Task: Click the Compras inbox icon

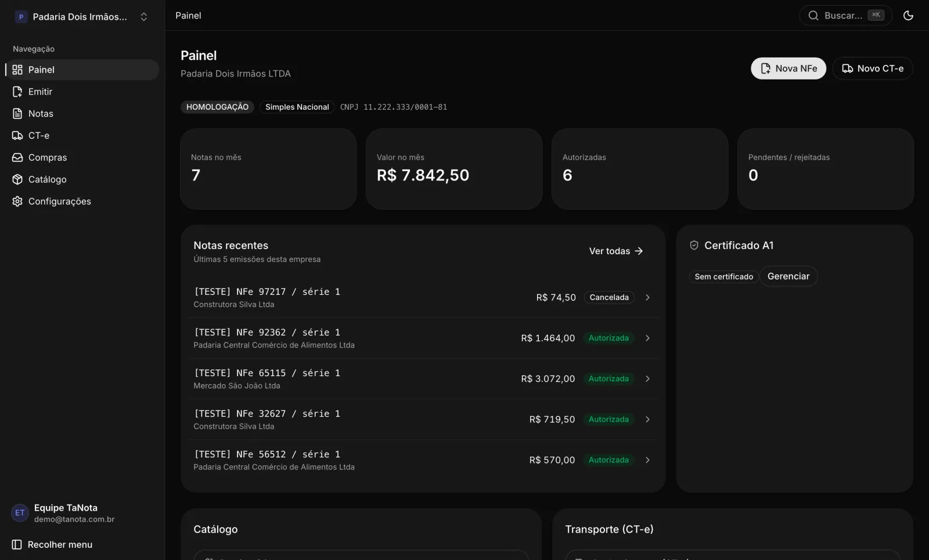Action: [17, 158]
